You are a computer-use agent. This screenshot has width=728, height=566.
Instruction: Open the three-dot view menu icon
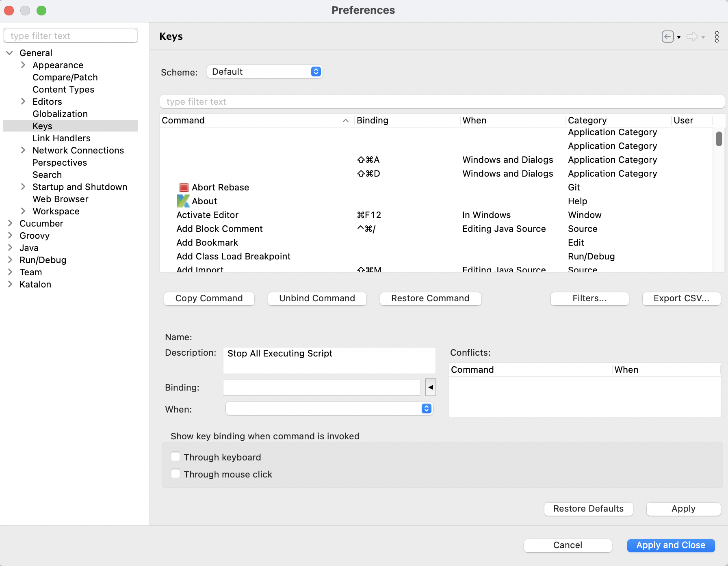pyautogui.click(x=717, y=37)
